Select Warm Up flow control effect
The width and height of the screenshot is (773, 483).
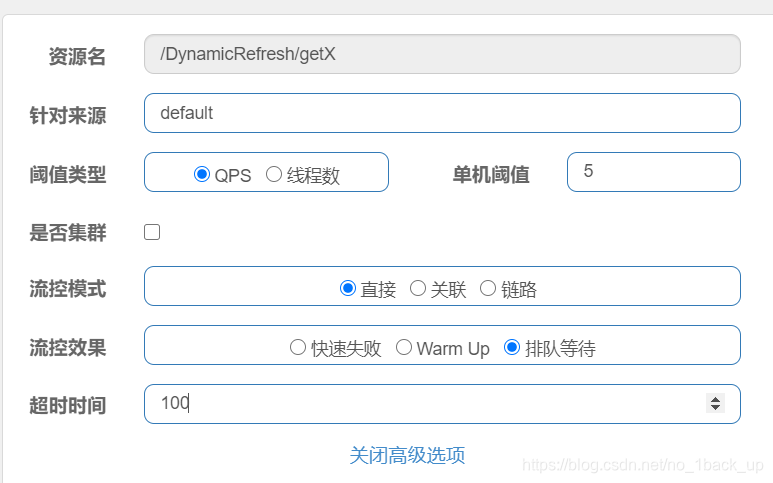click(404, 347)
